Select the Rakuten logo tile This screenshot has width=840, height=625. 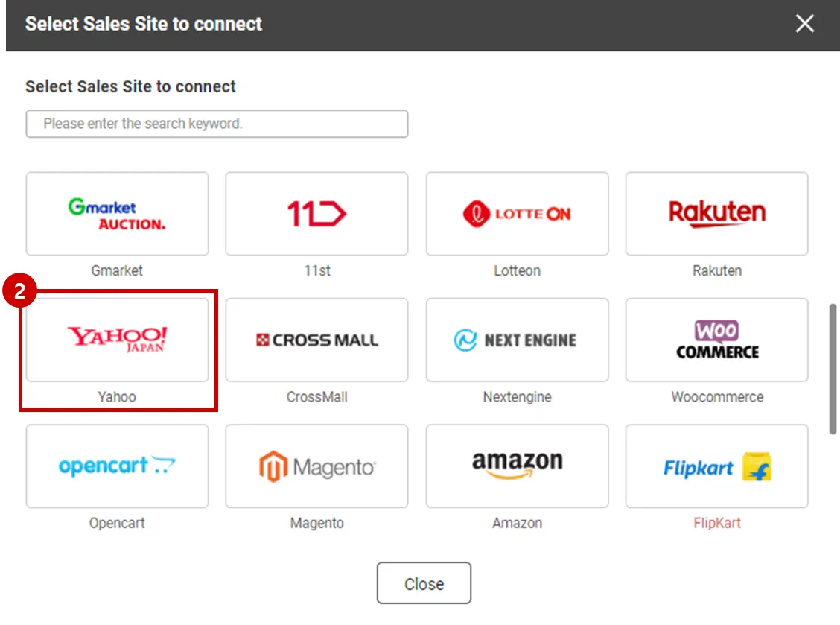[716, 214]
